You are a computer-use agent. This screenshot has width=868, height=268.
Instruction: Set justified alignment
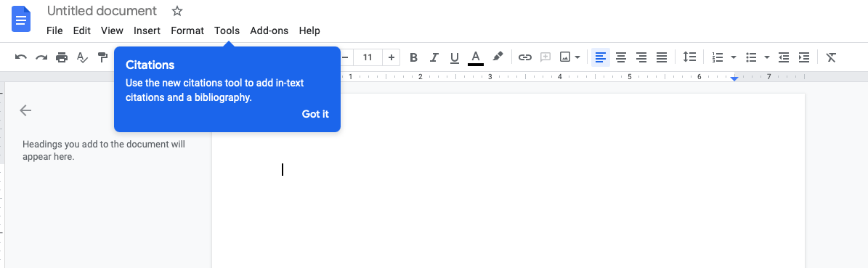tap(662, 57)
